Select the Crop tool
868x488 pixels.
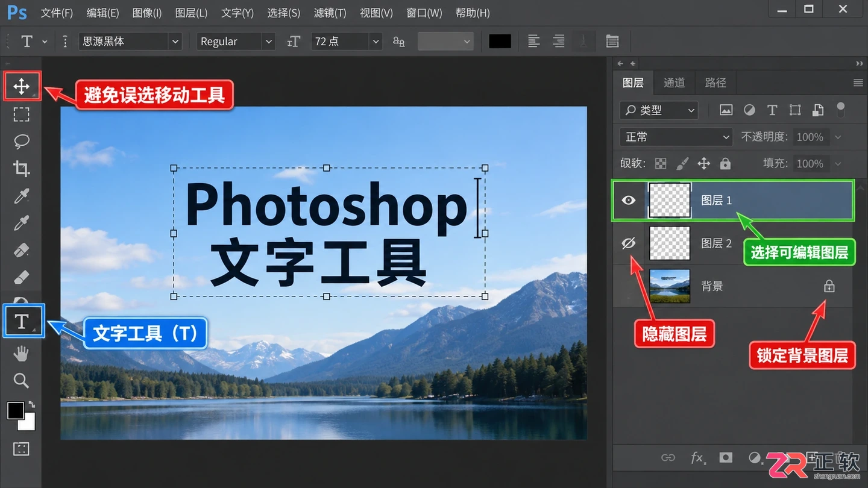(22, 169)
